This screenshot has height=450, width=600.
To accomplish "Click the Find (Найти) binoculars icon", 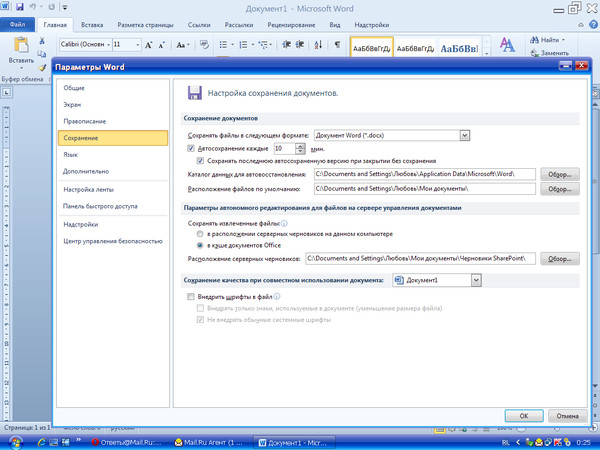I will [534, 40].
